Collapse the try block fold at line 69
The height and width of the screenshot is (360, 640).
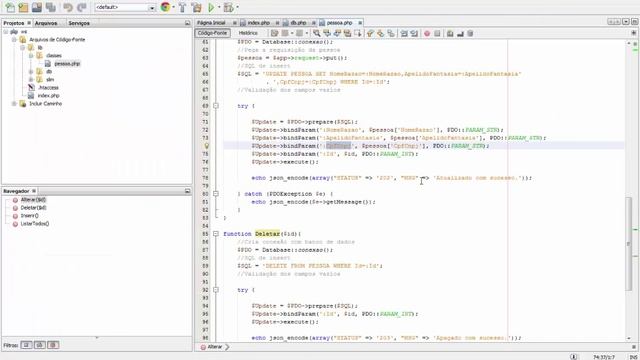(216, 106)
